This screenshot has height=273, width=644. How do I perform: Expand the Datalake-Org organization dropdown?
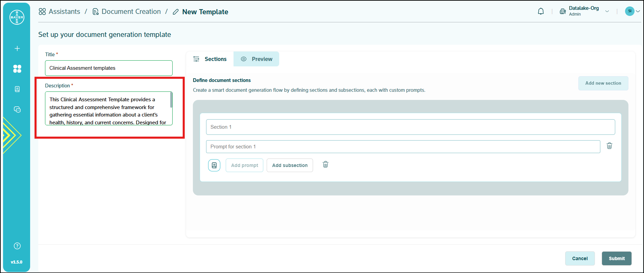click(607, 12)
